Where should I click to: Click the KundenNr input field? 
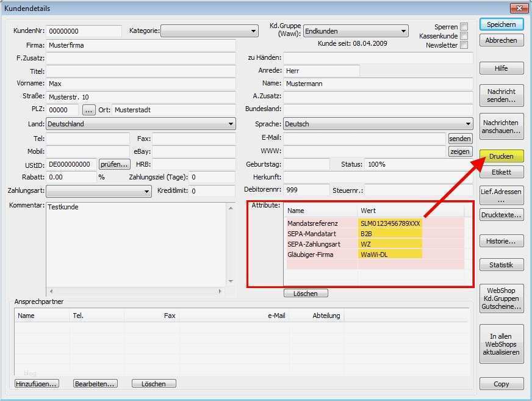click(84, 31)
